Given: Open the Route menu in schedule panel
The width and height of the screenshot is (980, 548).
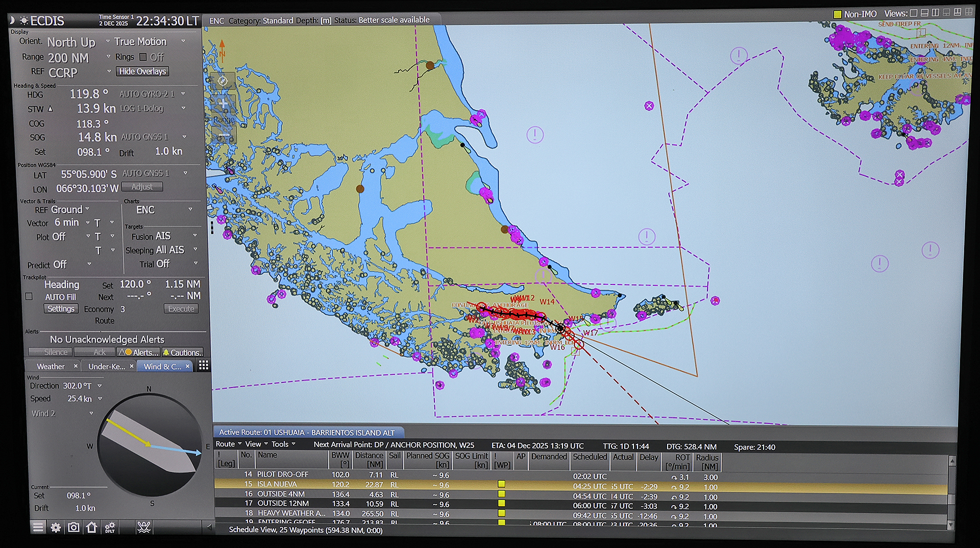Looking at the screenshot, I should click(228, 444).
